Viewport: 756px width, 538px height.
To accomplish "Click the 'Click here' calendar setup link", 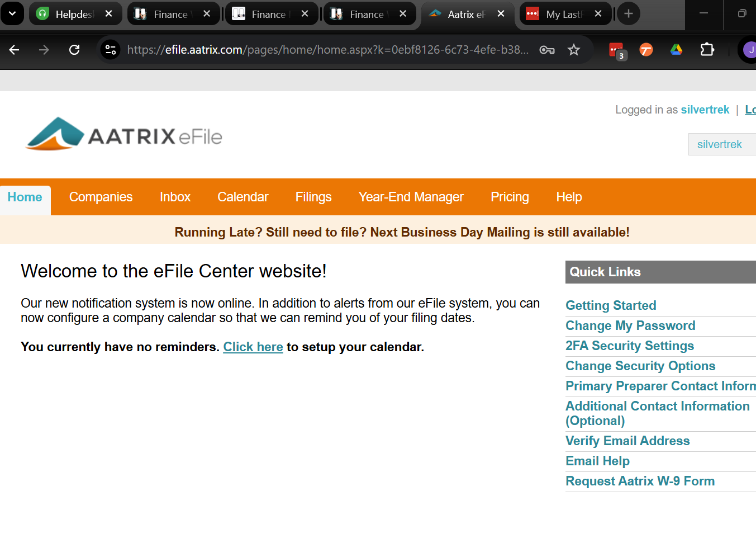I will pyautogui.click(x=253, y=347).
